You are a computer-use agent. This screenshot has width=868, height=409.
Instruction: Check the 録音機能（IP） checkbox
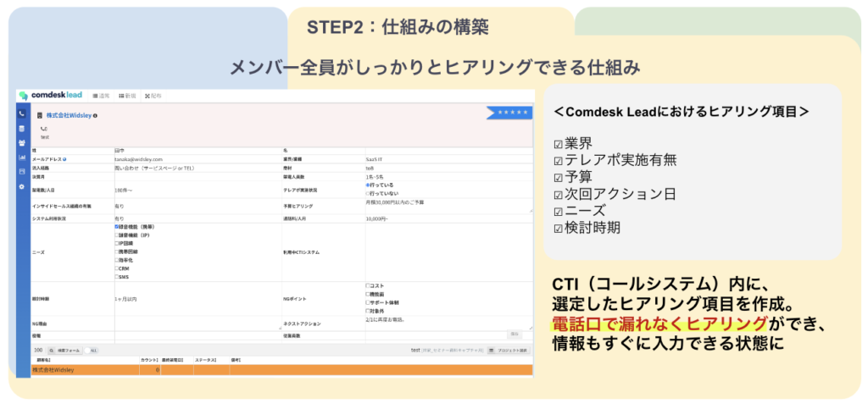117,235
